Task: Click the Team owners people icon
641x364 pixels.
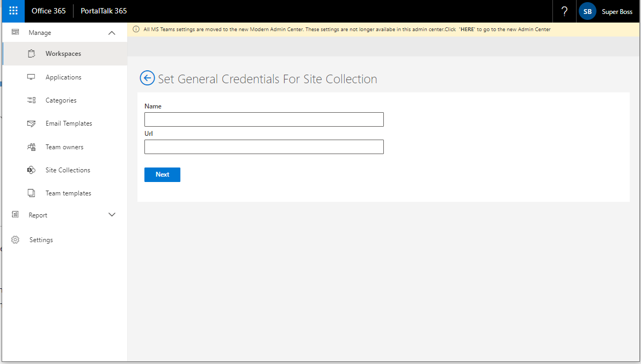Action: click(x=31, y=147)
